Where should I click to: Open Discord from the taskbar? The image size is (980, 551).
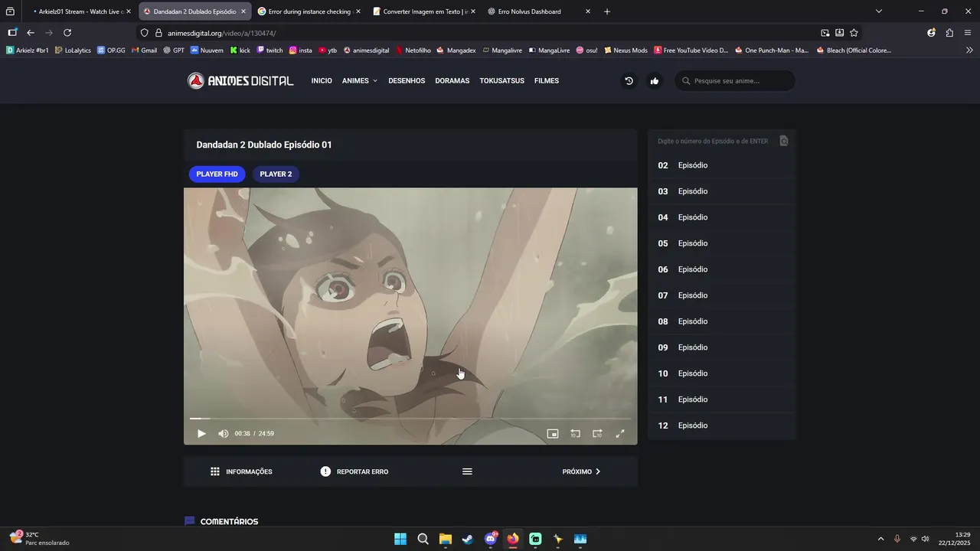click(x=490, y=539)
